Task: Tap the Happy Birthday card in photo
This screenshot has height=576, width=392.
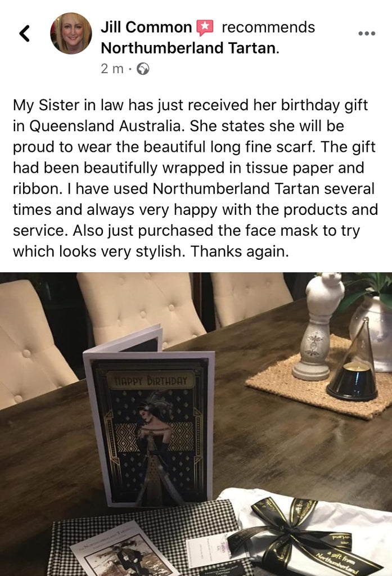Action: point(149,415)
